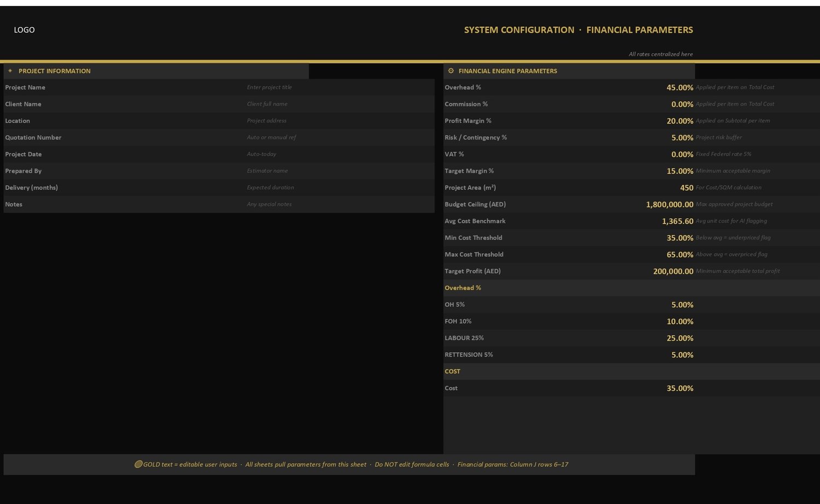
Task: Click the 'Budget Ceiling (AED)' label
Action: point(475,204)
